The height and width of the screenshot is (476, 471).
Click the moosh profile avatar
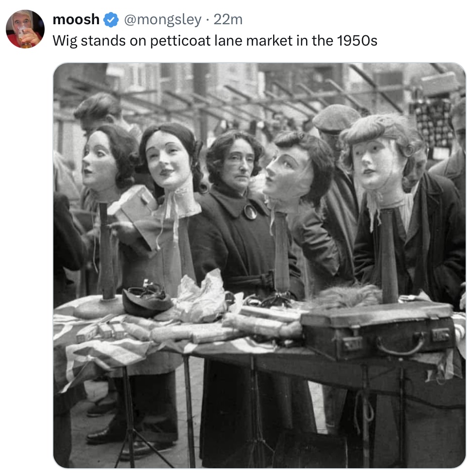tap(25, 29)
